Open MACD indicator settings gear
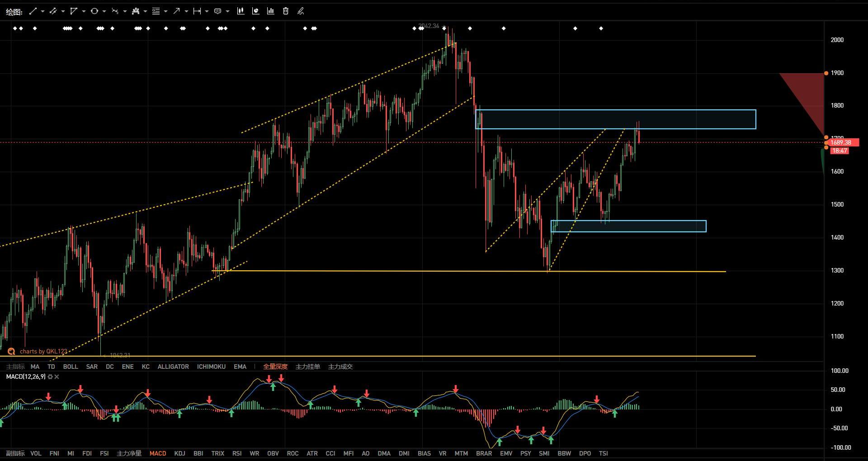 (50, 377)
